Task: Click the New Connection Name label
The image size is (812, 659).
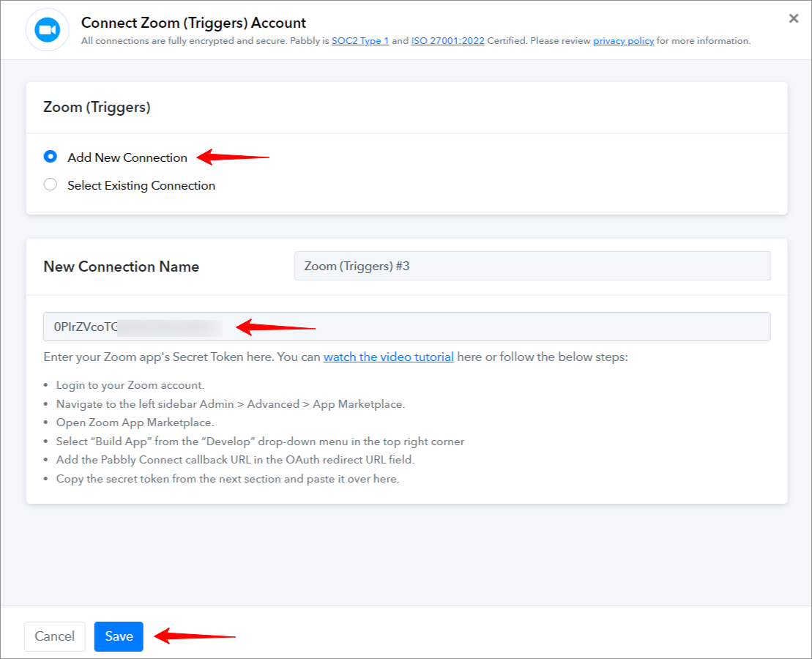Action: [122, 267]
